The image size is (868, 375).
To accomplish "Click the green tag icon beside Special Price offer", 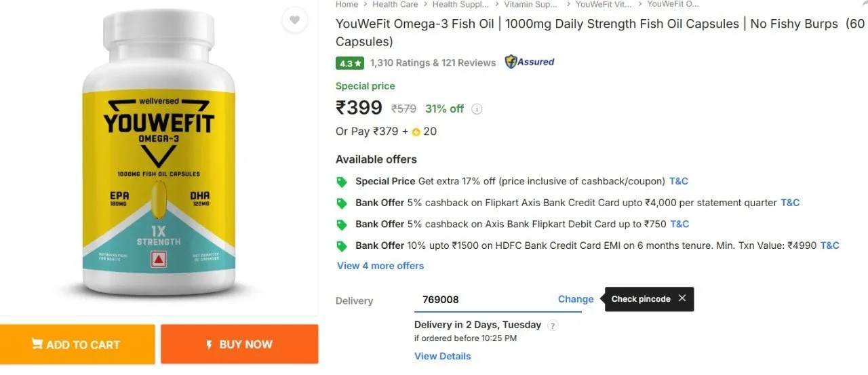I will 342,182.
